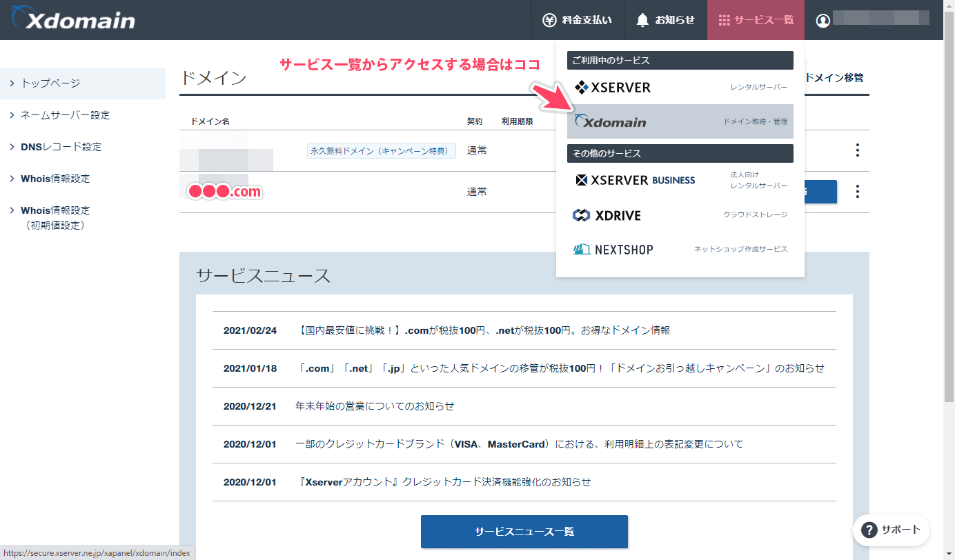955x560 pixels.
Task: Expand chevron beside ネームサーバー設定
Action: [12, 114]
